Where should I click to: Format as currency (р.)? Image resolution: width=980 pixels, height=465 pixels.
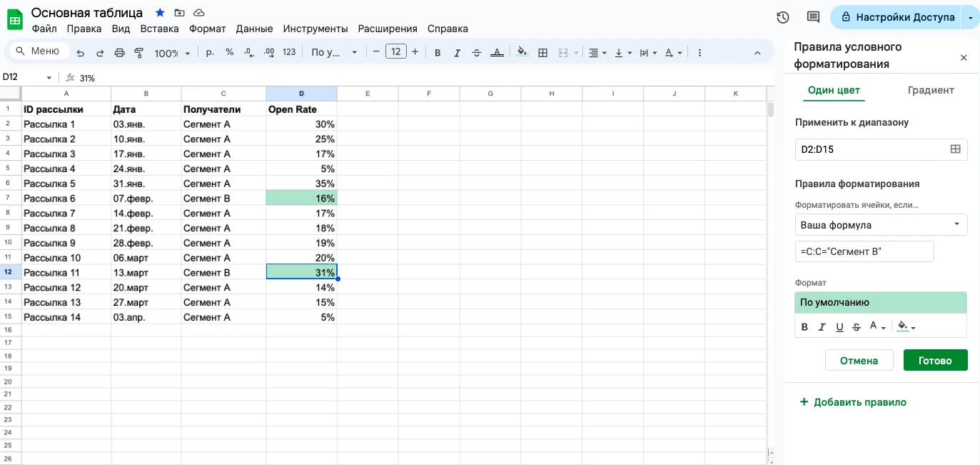(x=210, y=52)
